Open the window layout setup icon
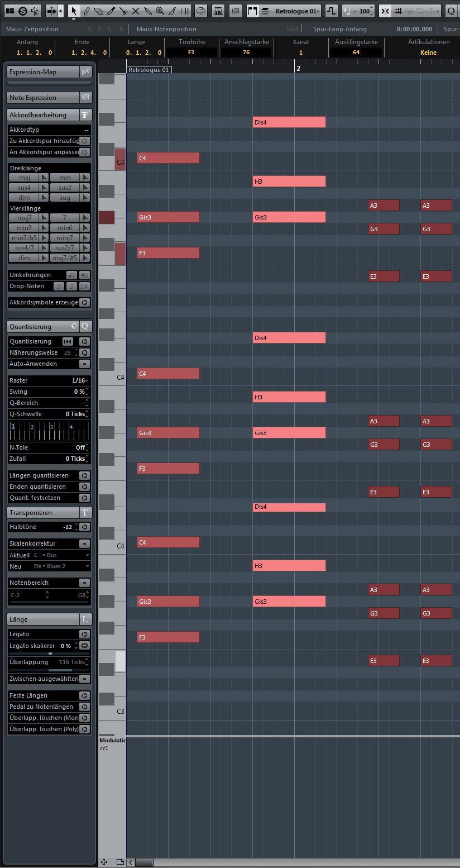 [x=9, y=11]
